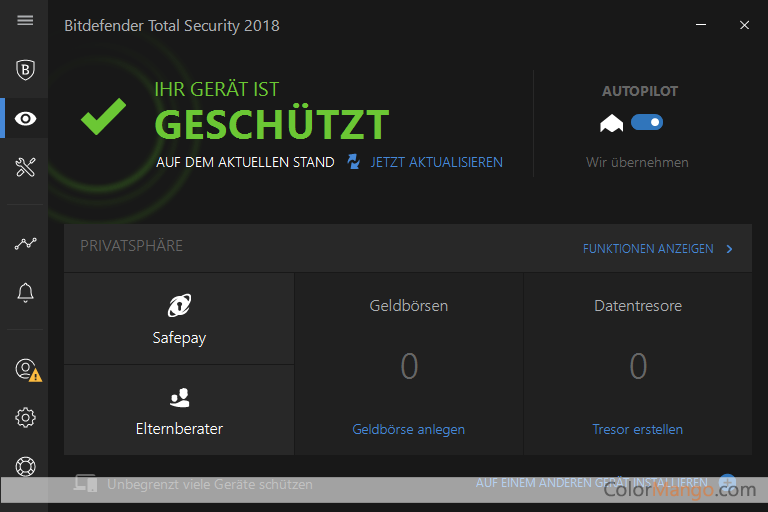The width and height of the screenshot is (768, 512).
Task: Open the Elternberater tile
Action: point(179,410)
